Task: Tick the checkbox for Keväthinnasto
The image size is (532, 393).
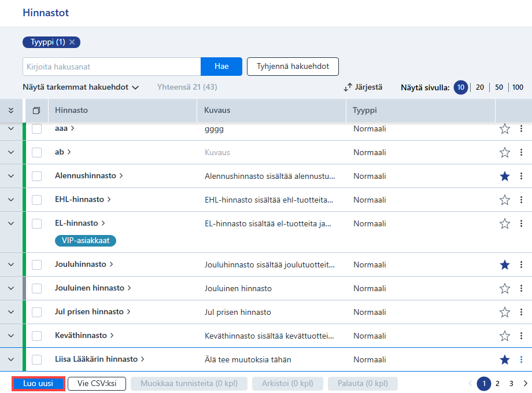Action: [x=36, y=336]
